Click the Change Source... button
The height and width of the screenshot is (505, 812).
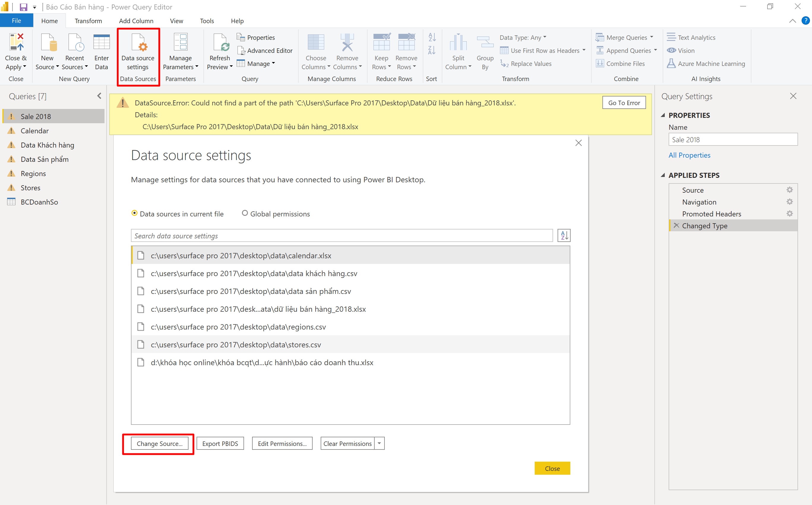159,444
